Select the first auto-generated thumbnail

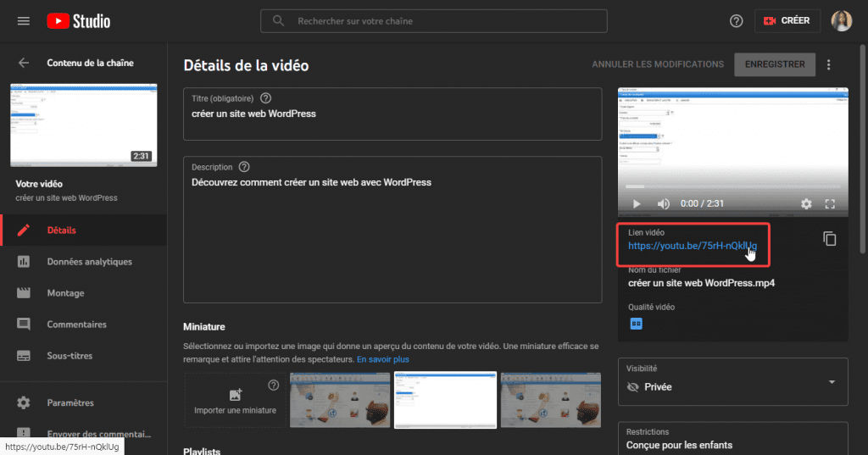tap(340, 400)
